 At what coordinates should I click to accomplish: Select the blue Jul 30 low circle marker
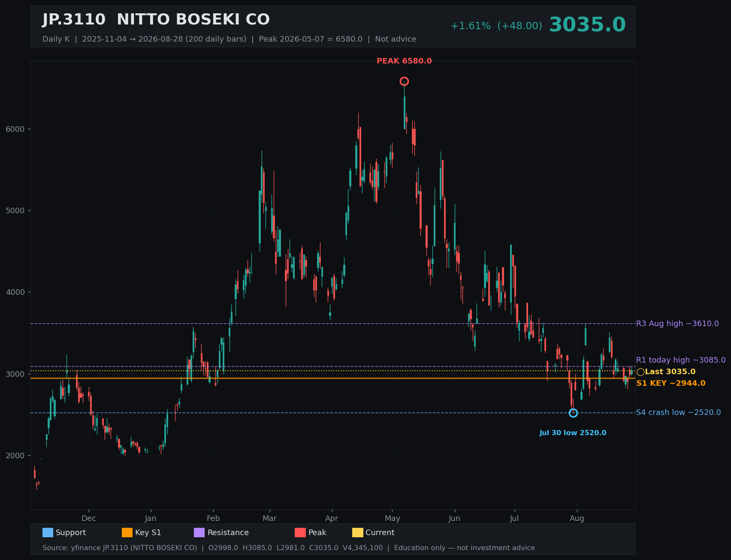coord(573,413)
